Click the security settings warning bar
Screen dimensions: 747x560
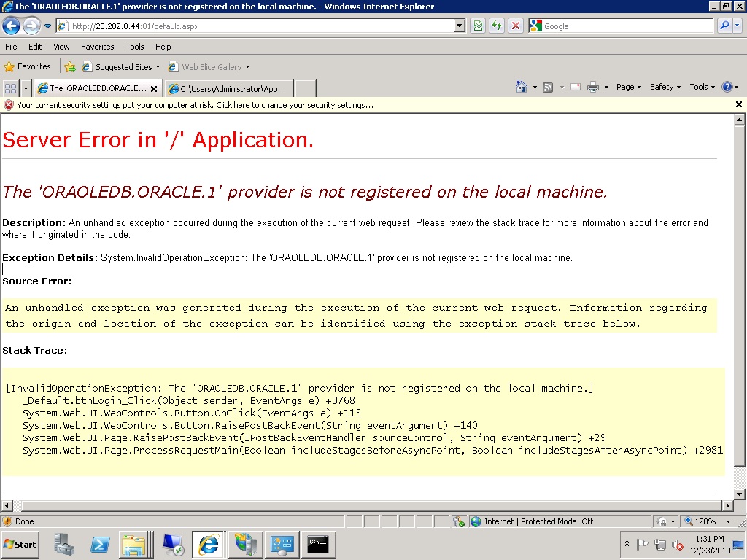click(x=195, y=105)
